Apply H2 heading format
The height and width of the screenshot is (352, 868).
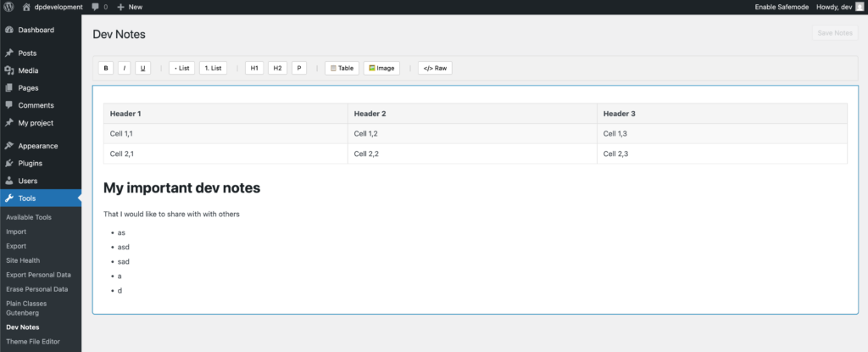point(277,68)
